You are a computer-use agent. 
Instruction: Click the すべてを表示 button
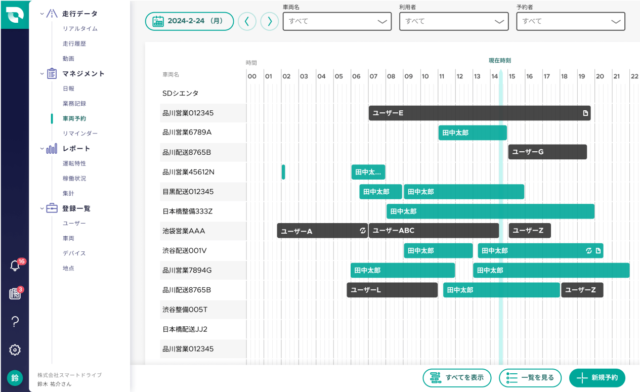tap(457, 378)
